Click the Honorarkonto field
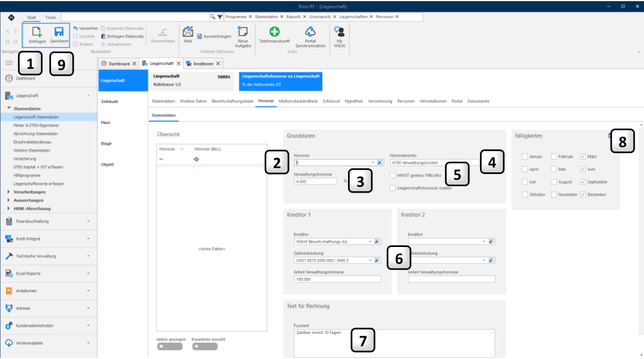The height and width of the screenshot is (359, 644). [x=436, y=163]
